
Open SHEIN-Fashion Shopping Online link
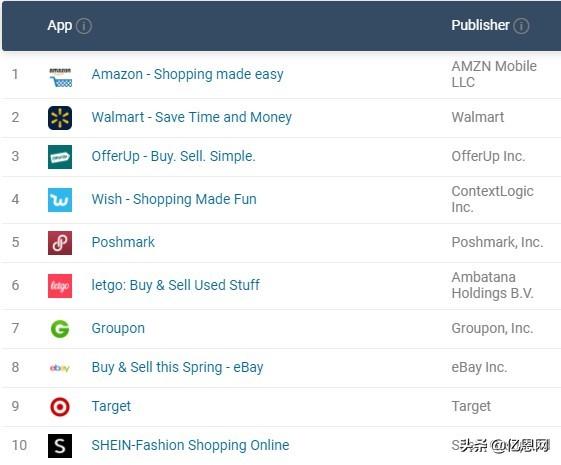190,445
